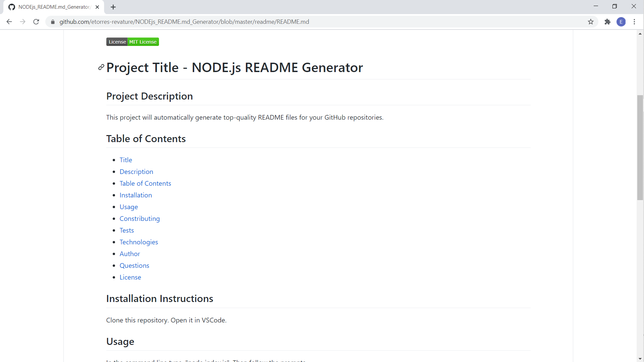The width and height of the screenshot is (644, 362).
Task: Click the forward navigation arrow
Action: tap(22, 21)
